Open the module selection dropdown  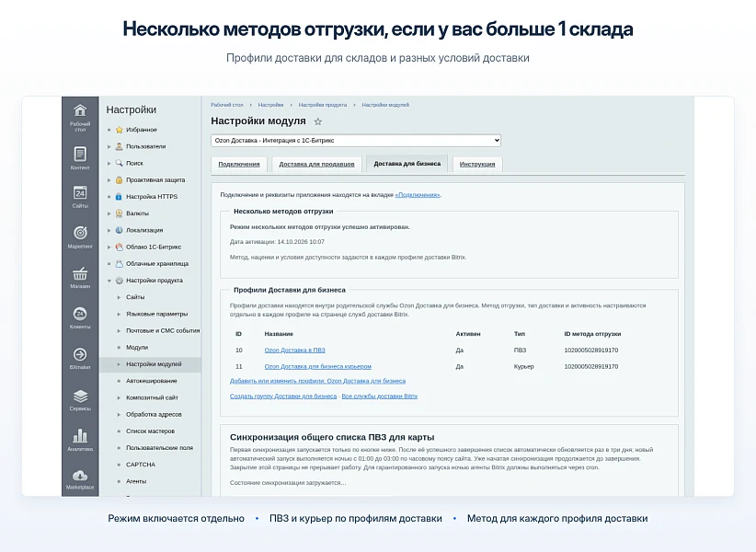click(356, 140)
